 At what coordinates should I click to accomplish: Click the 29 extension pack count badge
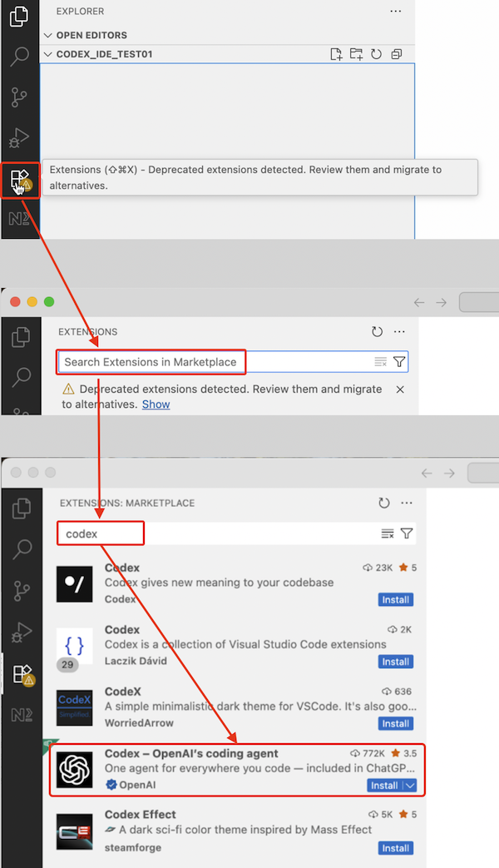[x=67, y=664]
